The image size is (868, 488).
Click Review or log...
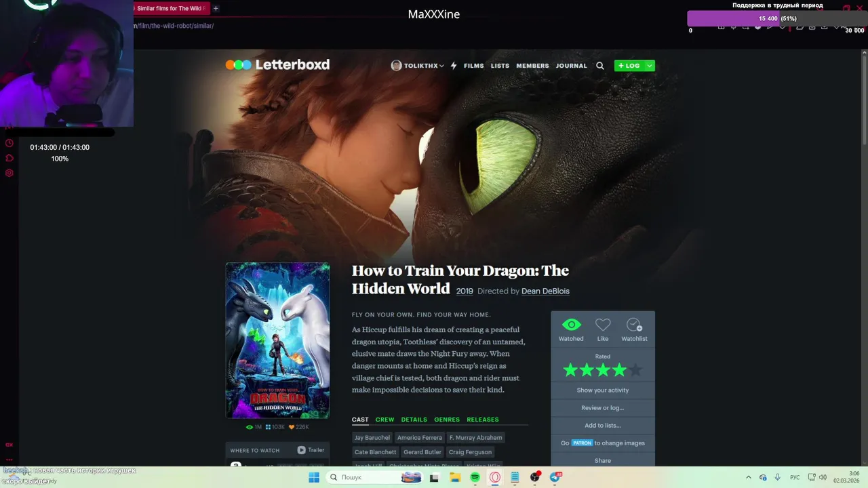pos(603,408)
